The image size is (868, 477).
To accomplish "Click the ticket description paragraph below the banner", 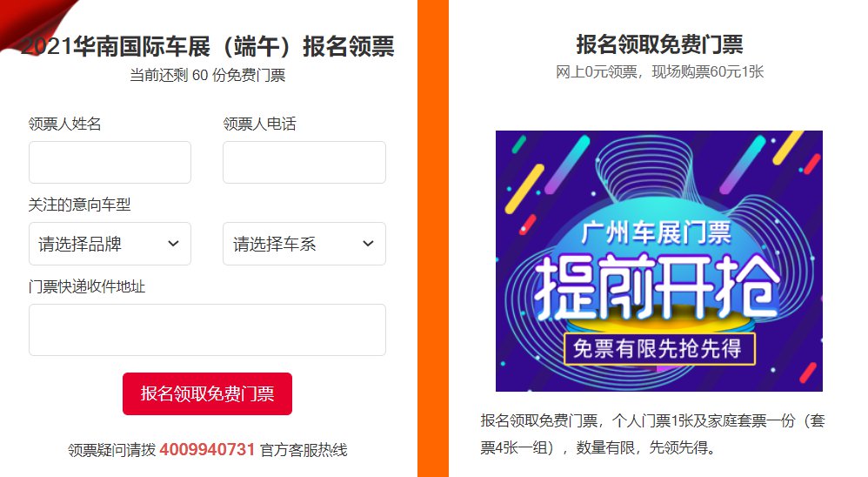I will click(x=652, y=435).
